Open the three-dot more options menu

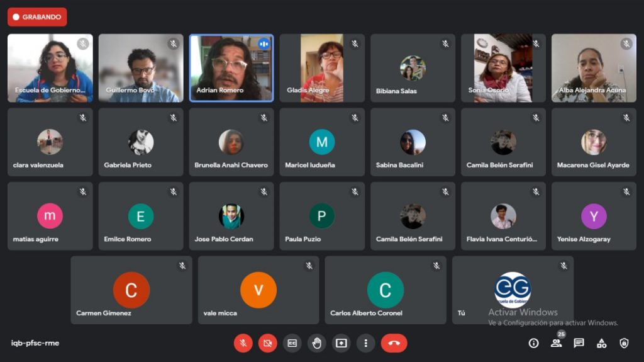366,343
